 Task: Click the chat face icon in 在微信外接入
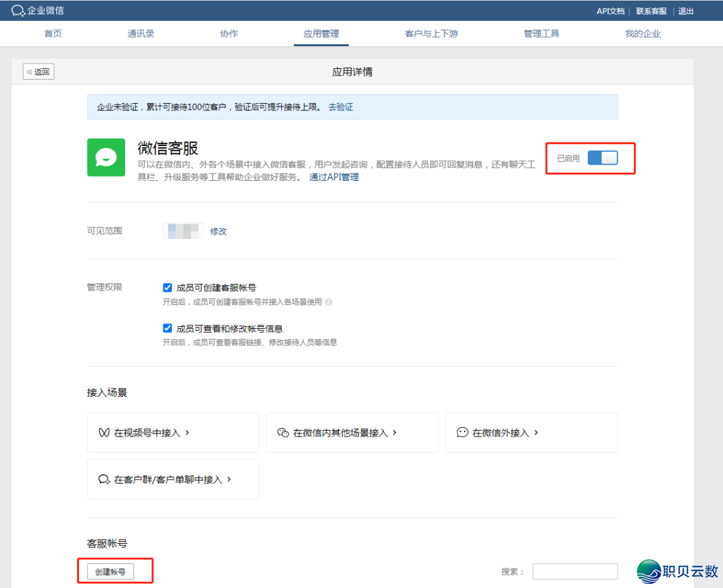click(x=462, y=433)
